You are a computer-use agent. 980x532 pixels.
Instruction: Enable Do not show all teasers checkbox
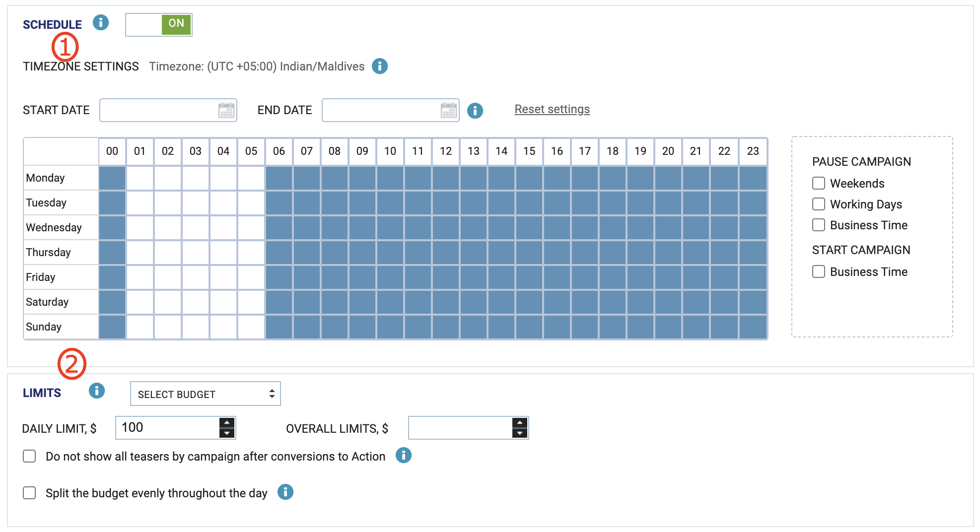29,456
